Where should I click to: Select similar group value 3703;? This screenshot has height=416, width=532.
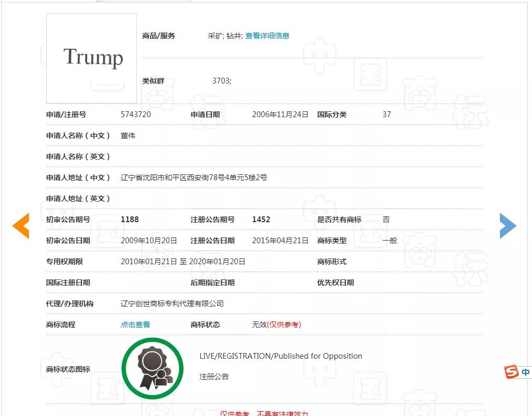(222, 81)
